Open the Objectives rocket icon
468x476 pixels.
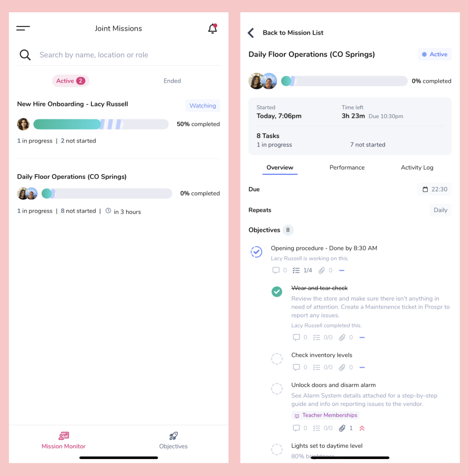pos(173,436)
